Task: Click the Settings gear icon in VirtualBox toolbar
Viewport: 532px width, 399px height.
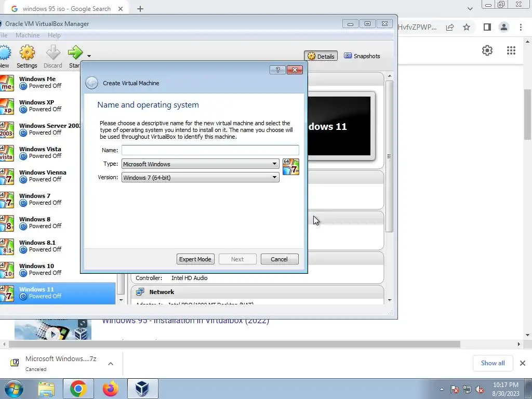Action: click(x=27, y=52)
